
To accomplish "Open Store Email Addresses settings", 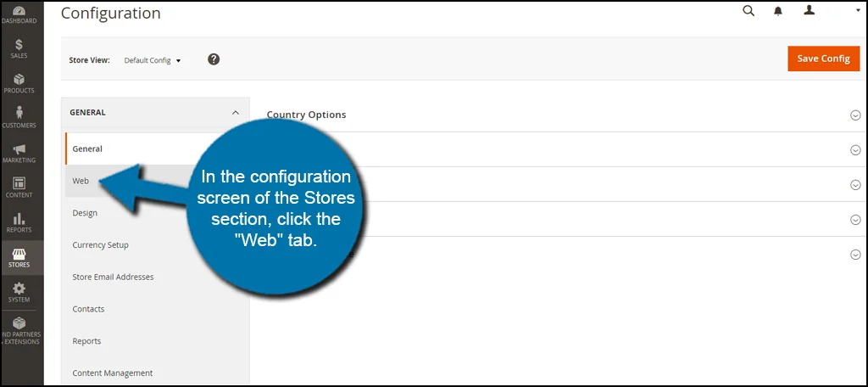I will [x=113, y=277].
